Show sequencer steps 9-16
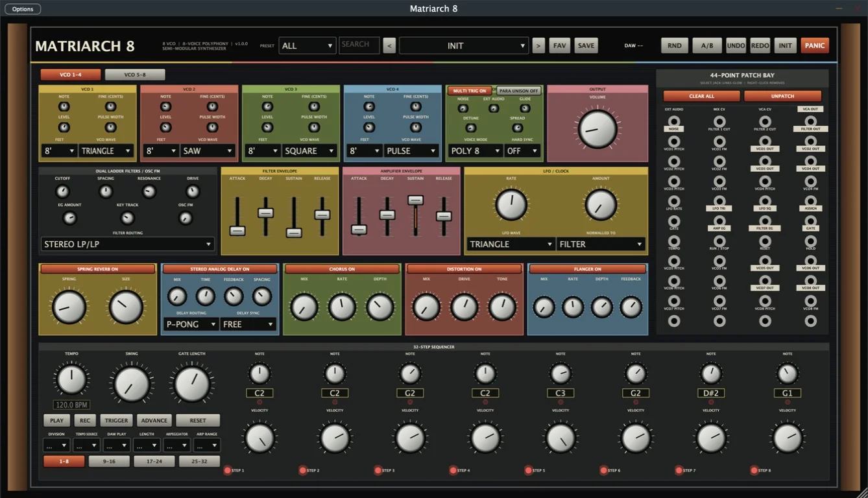Viewport: 868px width, 498px height. tap(109, 462)
